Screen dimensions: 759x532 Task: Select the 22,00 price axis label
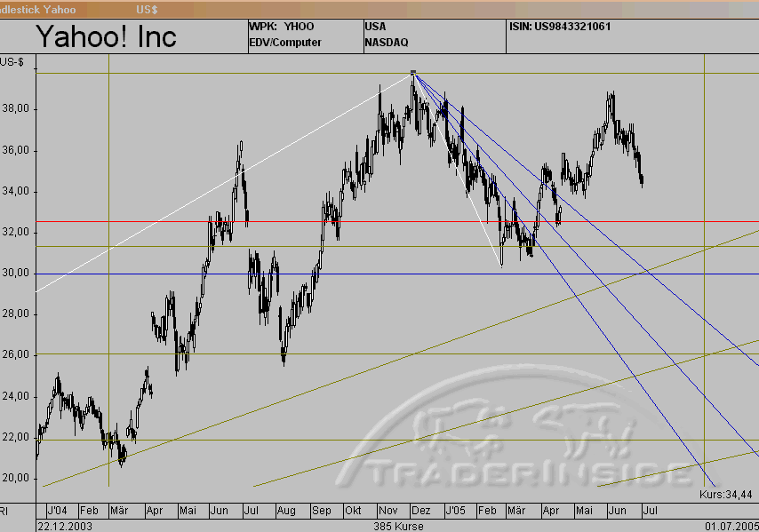point(15,437)
